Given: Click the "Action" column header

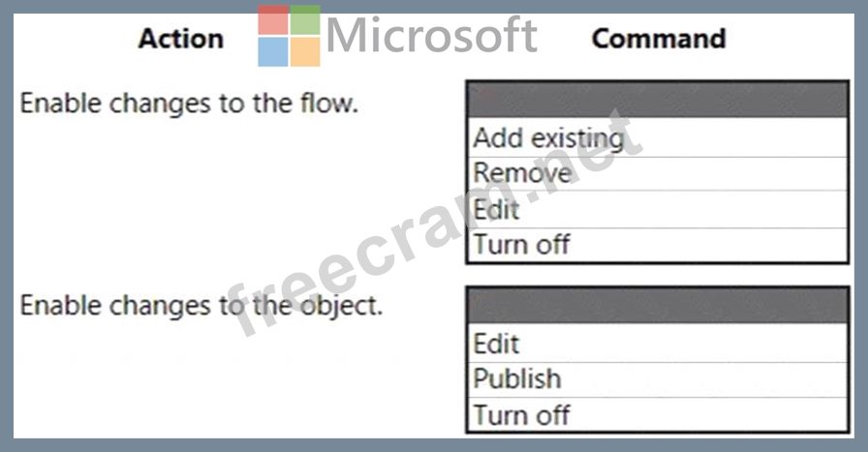Looking at the screenshot, I should pos(180,39).
